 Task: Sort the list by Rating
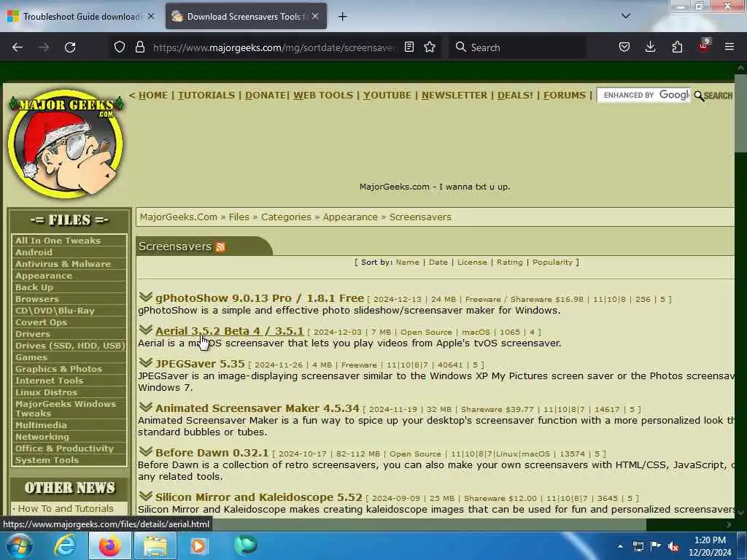tap(509, 262)
